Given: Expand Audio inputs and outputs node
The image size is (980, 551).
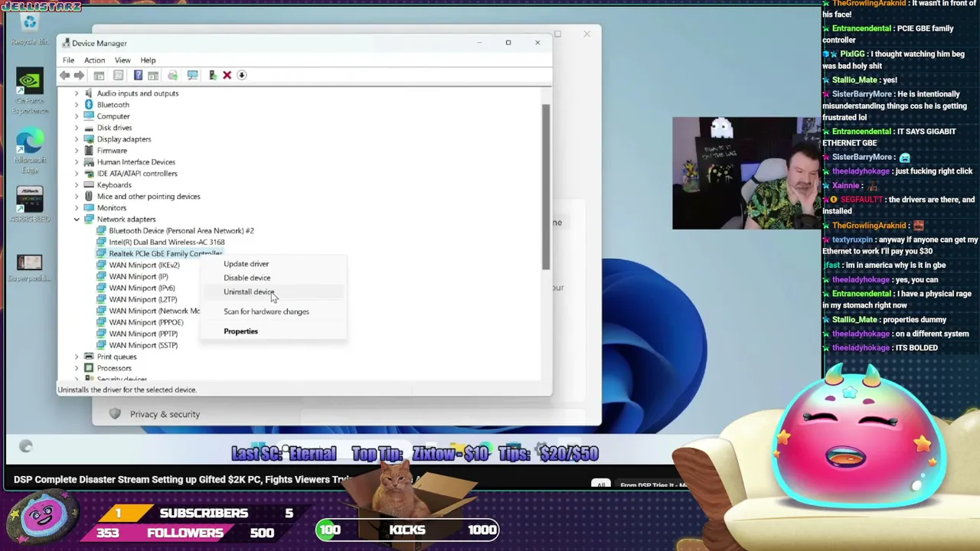Looking at the screenshot, I should [x=76, y=93].
